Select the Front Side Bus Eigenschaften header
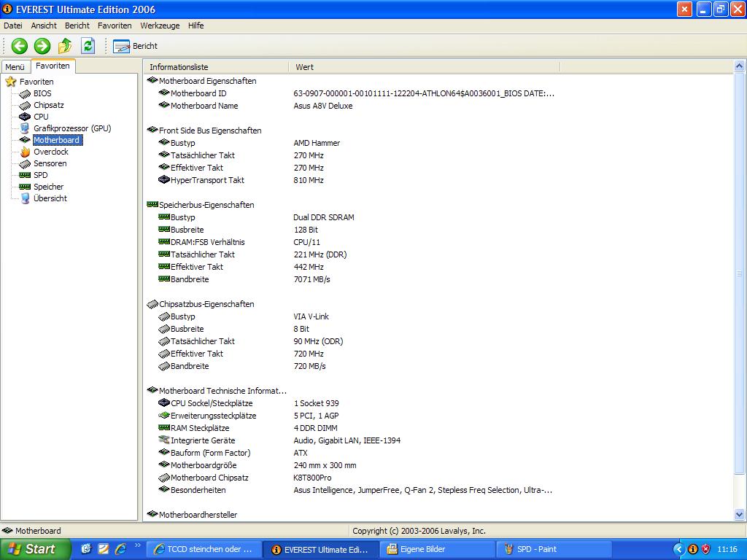The width and height of the screenshot is (747, 560). coord(204,131)
